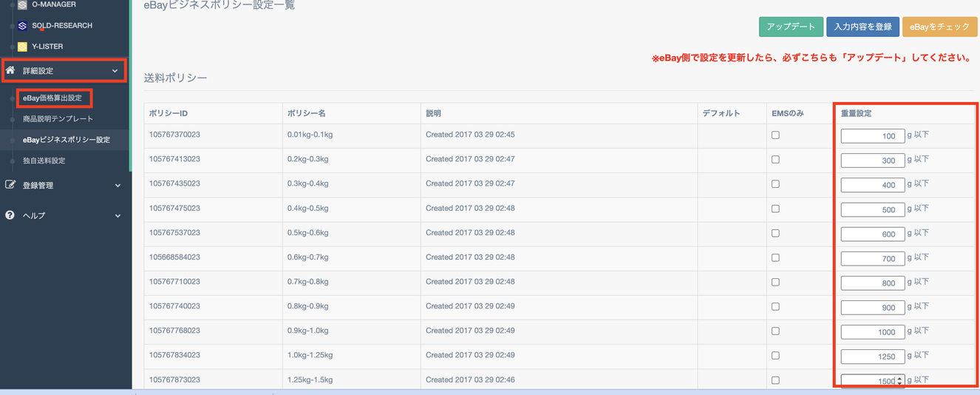Click the orange eBayをチェック button

[x=939, y=27]
